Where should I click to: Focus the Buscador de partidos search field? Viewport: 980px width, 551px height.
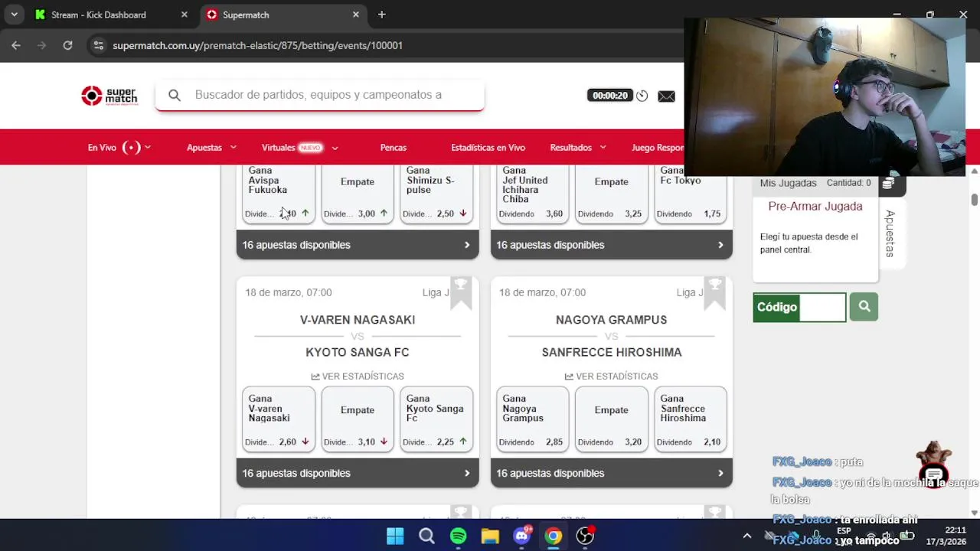[320, 95]
